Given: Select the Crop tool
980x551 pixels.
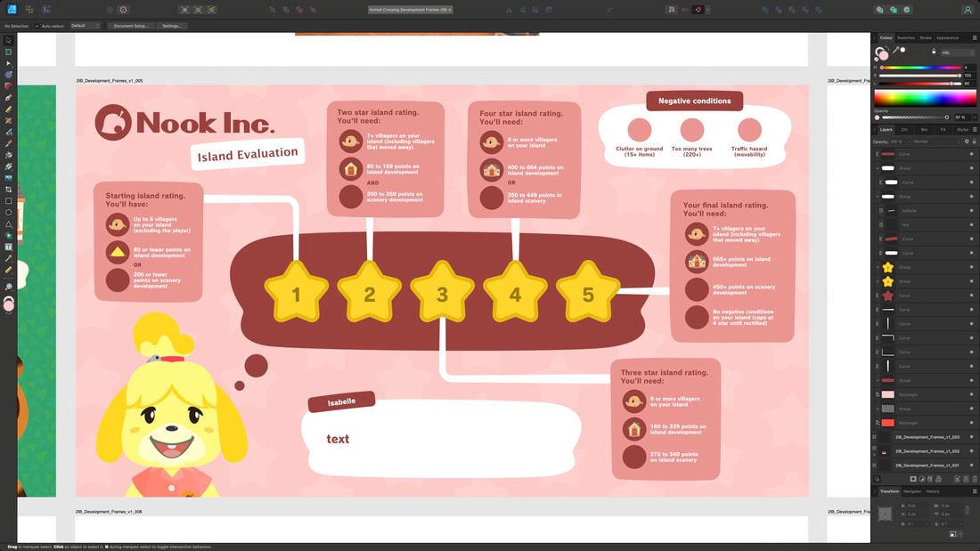Looking at the screenshot, I should click(x=8, y=190).
